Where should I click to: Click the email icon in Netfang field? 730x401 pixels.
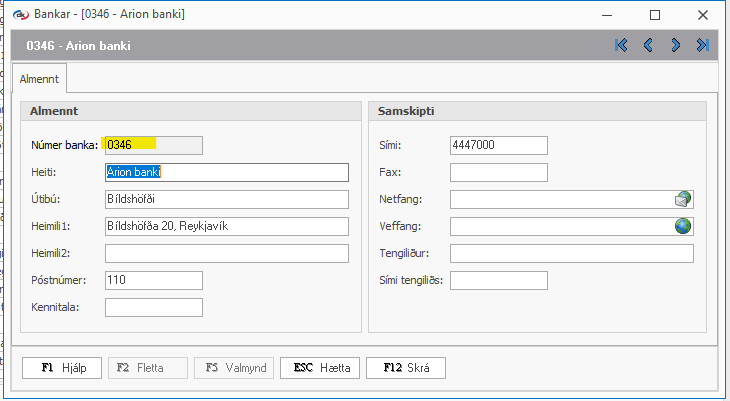683,199
